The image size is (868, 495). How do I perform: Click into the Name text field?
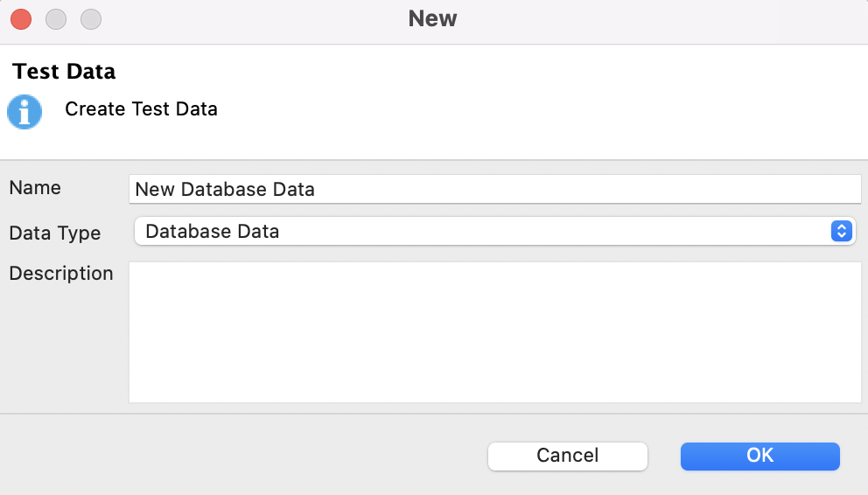click(494, 189)
